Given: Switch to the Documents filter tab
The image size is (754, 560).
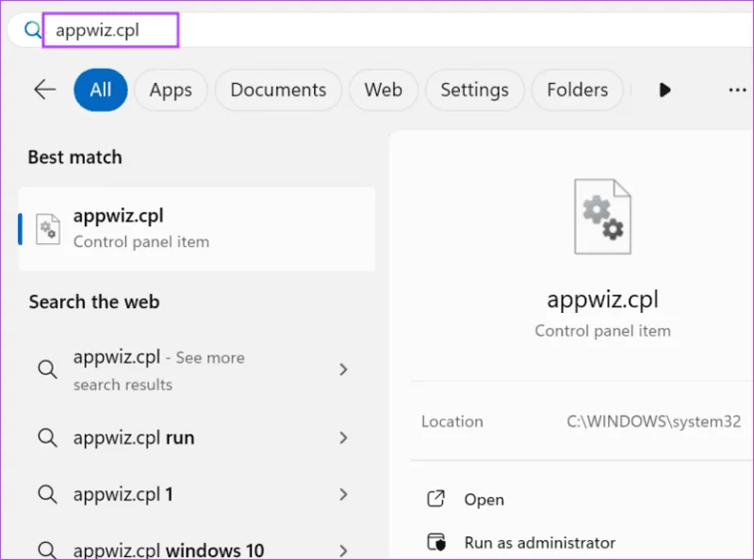Looking at the screenshot, I should (x=278, y=90).
